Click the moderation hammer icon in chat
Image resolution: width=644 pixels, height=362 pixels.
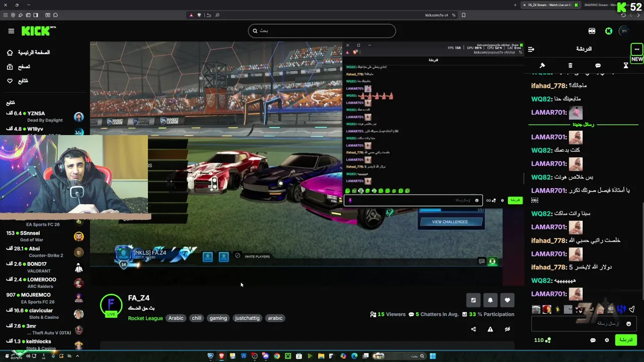pos(542,65)
